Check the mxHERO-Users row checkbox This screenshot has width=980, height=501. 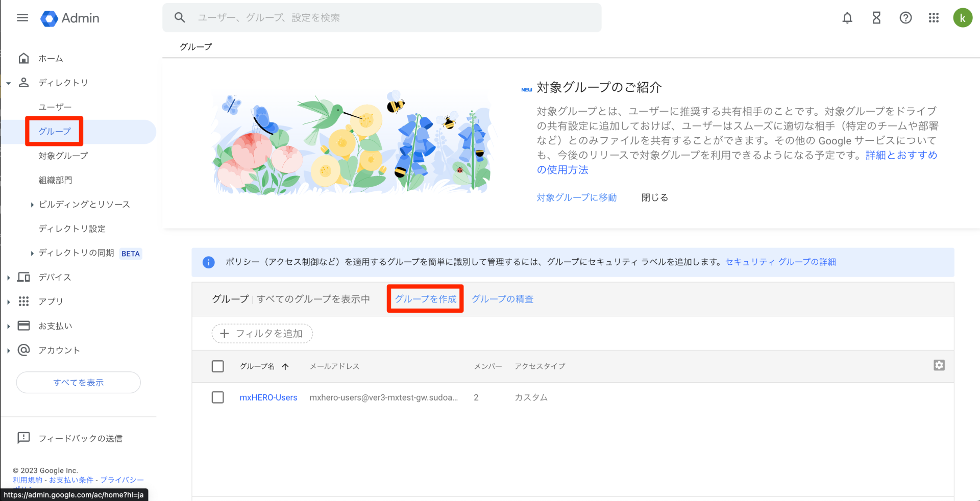click(x=217, y=397)
